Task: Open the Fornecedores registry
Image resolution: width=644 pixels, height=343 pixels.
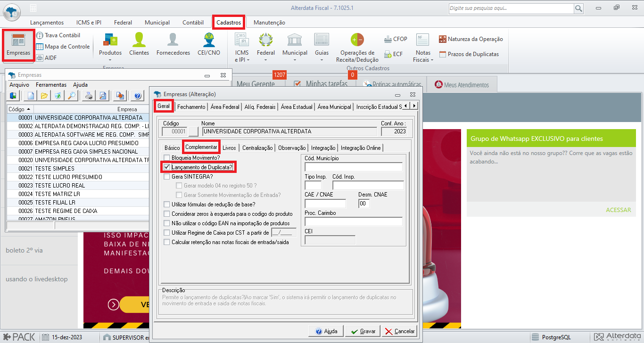Action: point(173,45)
